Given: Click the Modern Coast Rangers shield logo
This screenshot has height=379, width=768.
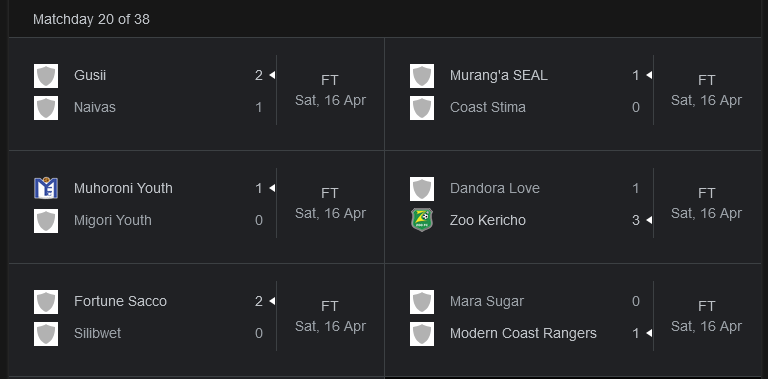Looking at the screenshot, I should click(422, 333).
